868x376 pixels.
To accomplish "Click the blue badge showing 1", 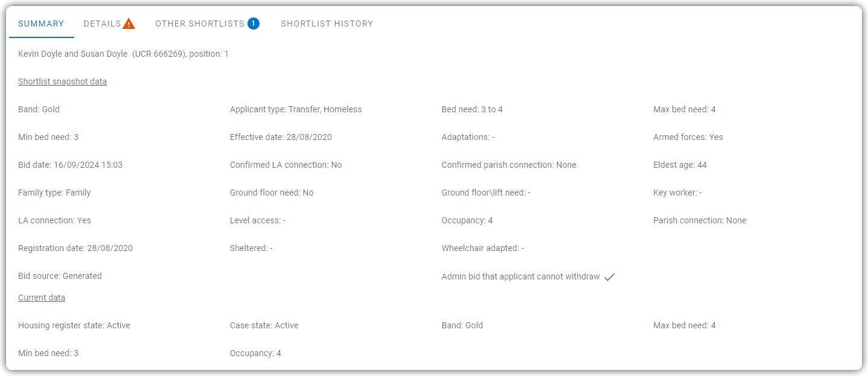I will 254,24.
